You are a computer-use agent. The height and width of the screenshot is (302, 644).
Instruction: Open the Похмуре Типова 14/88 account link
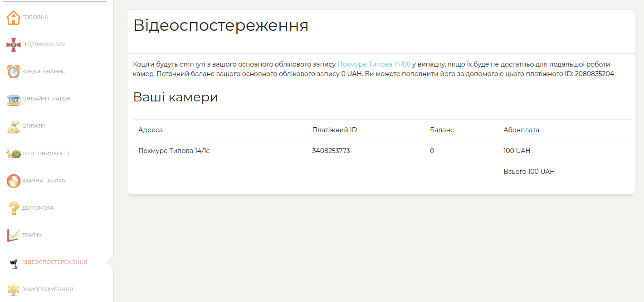tap(374, 64)
